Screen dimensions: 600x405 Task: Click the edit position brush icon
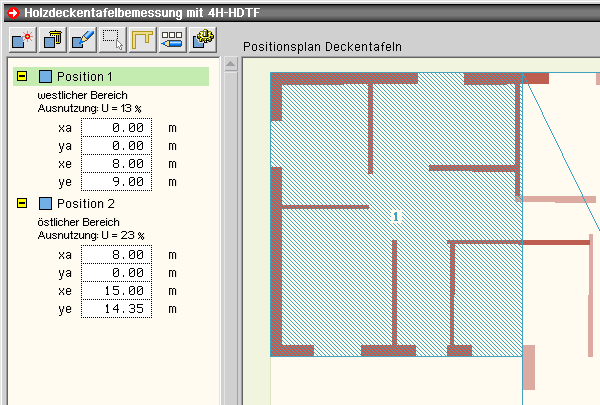(x=82, y=40)
